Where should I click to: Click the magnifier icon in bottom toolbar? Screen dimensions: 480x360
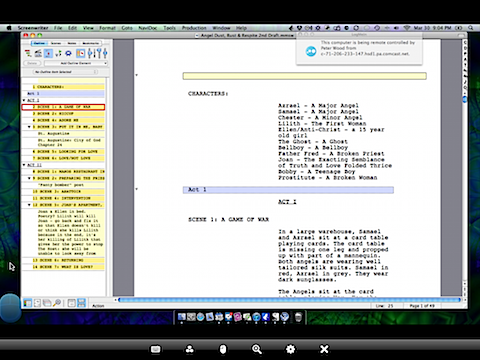pyautogui.click(x=57, y=303)
